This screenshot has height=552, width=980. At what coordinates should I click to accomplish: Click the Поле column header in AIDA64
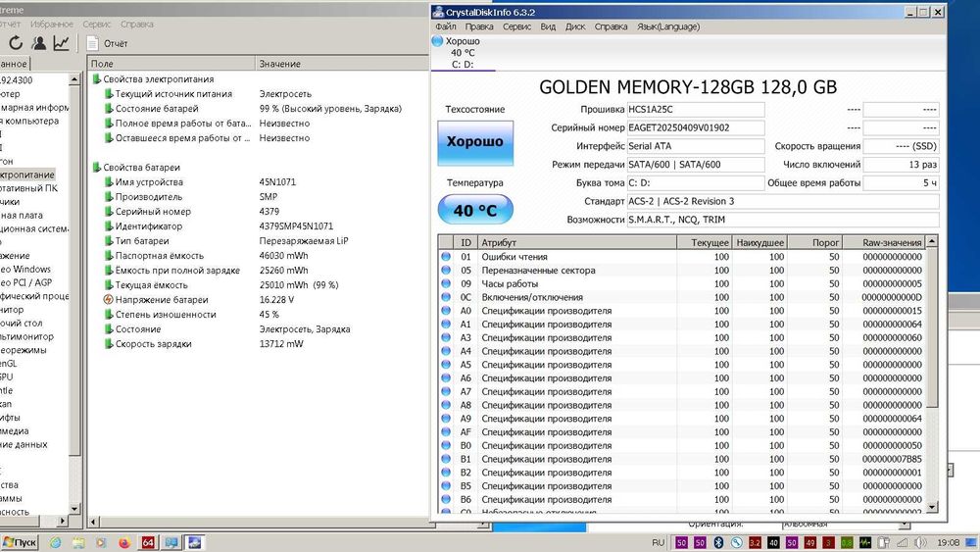click(x=171, y=63)
